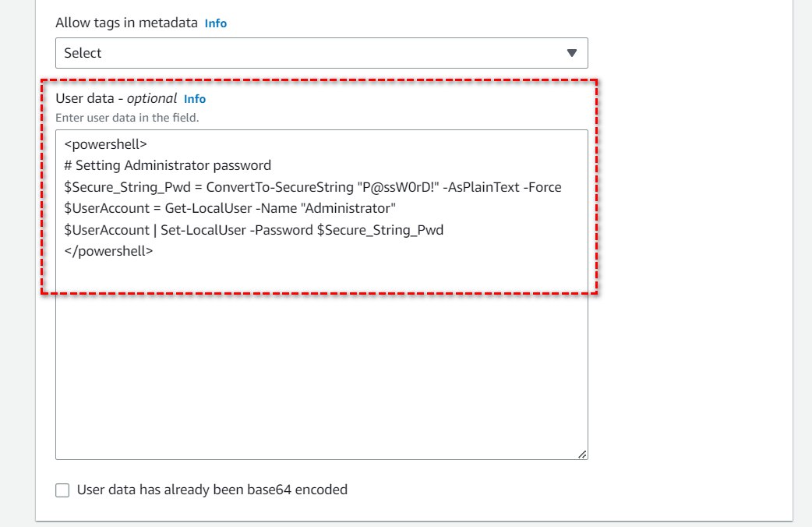Image resolution: width=812 pixels, height=527 pixels.
Task: Click the 'Allow tags in metadata' field label
Action: coord(127,23)
